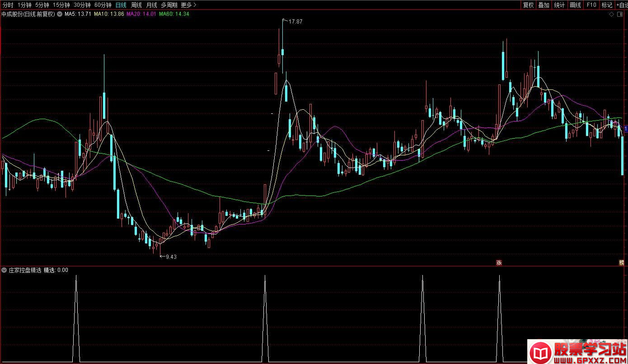Screen dimensions: 628x364
Task: Click the 叠加 overlay tool
Action: (544, 5)
